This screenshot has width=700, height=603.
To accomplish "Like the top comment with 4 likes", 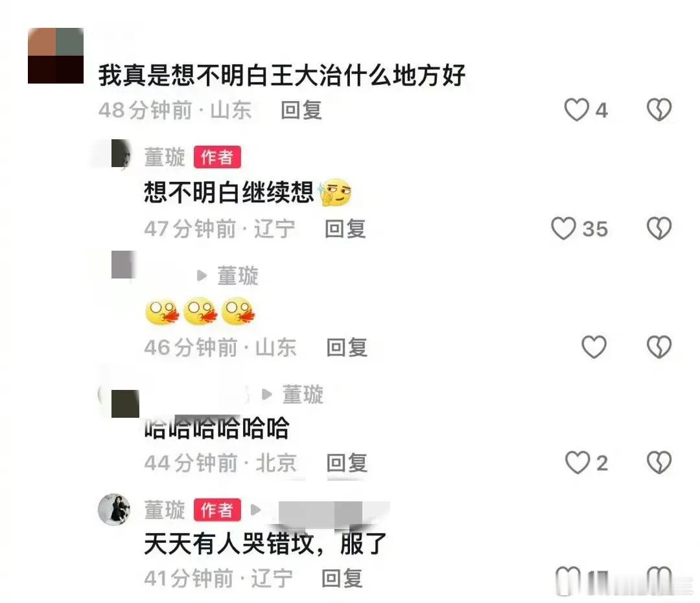I will [x=576, y=109].
